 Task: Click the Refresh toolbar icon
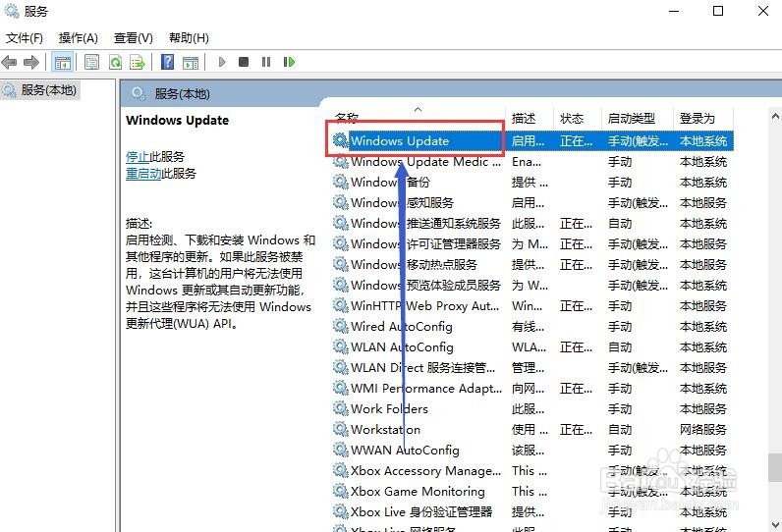point(115,62)
